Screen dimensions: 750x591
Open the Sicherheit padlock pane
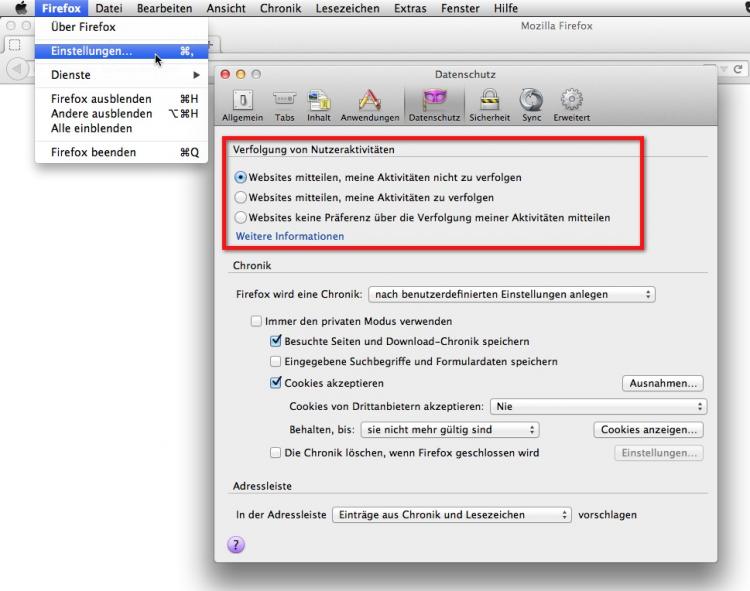click(x=489, y=104)
